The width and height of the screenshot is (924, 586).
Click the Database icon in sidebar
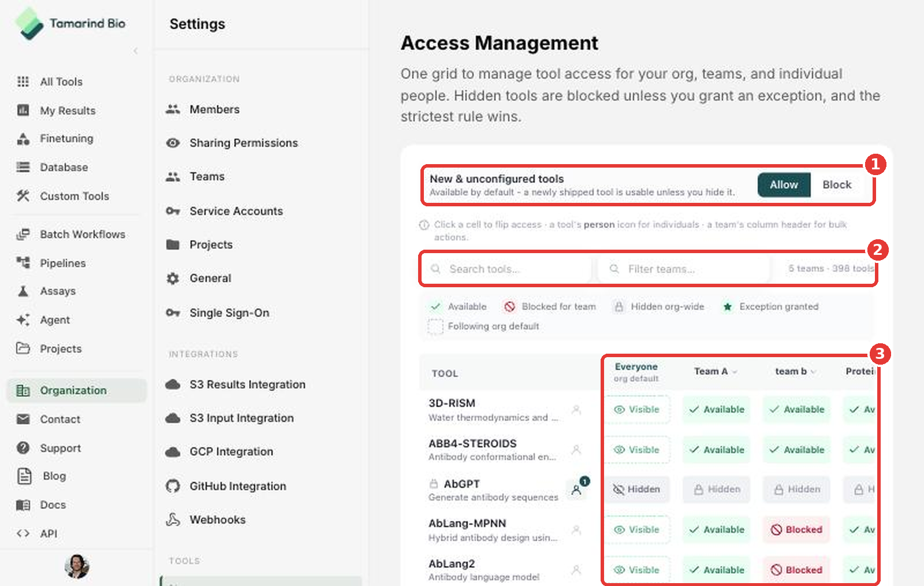[x=23, y=167]
